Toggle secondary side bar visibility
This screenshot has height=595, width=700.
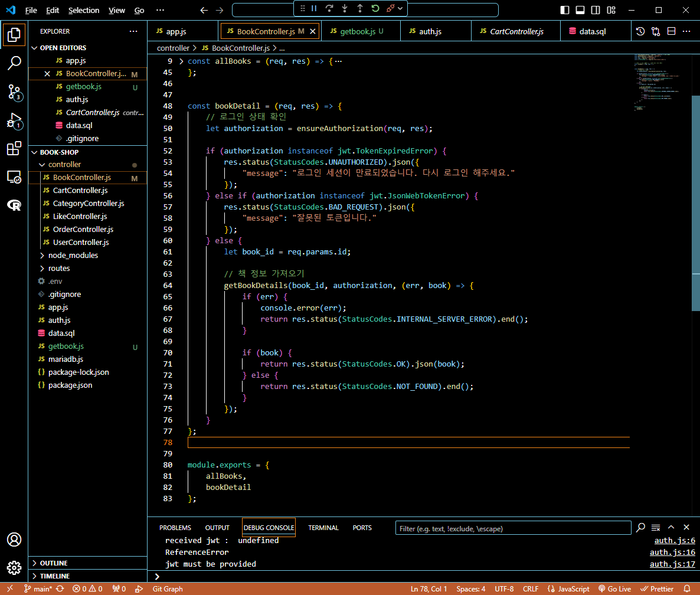click(x=596, y=10)
